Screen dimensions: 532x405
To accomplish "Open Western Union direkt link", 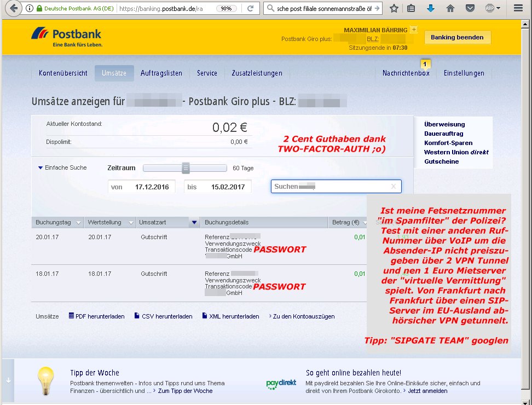I will coord(456,152).
